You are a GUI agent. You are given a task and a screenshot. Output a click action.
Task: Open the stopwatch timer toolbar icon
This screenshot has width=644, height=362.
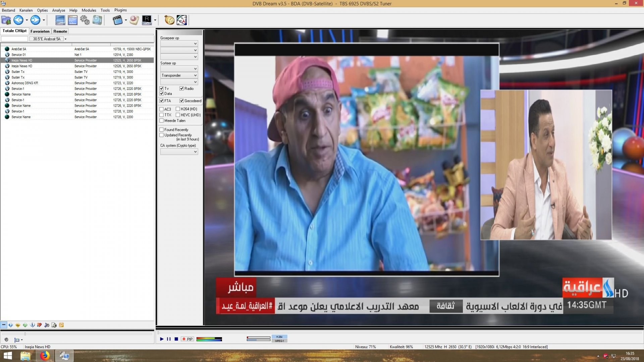[169, 20]
